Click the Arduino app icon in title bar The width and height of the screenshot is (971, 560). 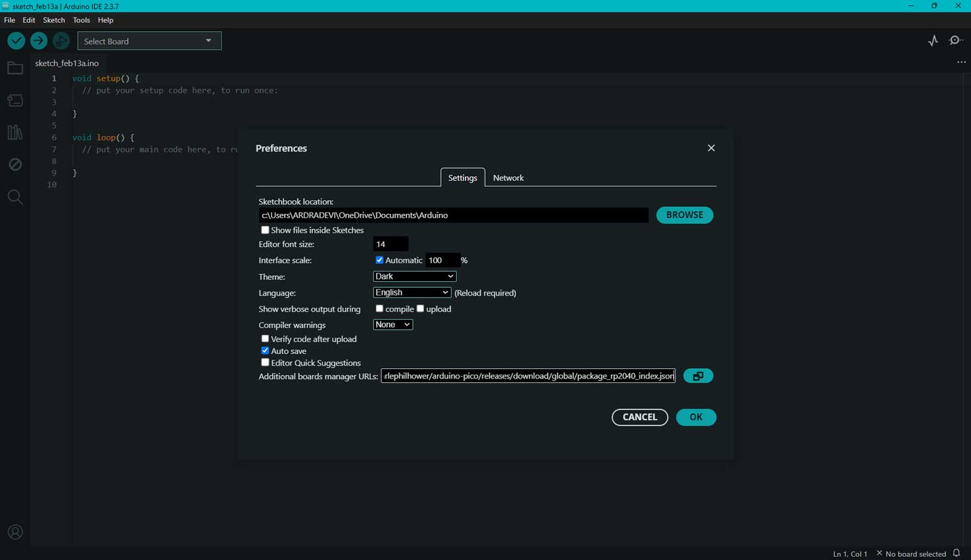(5, 6)
